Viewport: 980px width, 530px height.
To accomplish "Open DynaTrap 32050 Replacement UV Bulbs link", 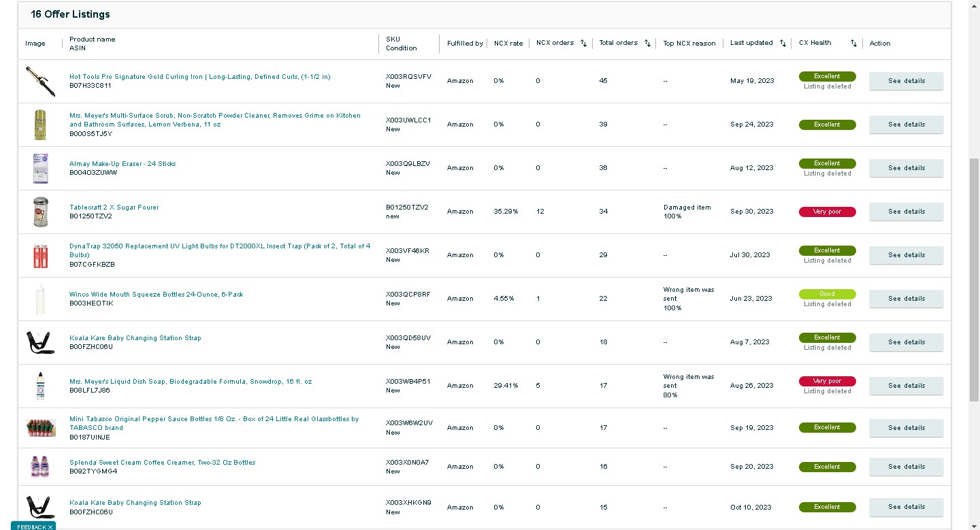I will point(220,250).
